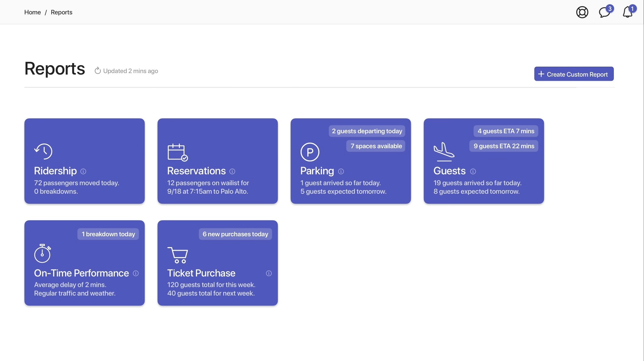644x361 pixels.
Task: Show info for On-Time Performance
Action: [135, 274]
